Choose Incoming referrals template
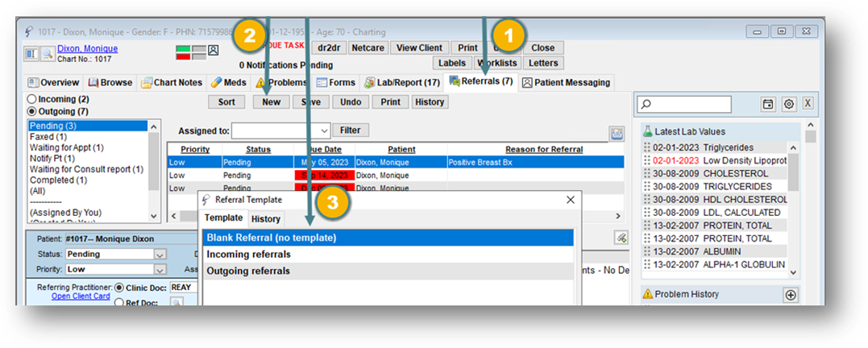This screenshot has width=868, height=348. coord(388,255)
